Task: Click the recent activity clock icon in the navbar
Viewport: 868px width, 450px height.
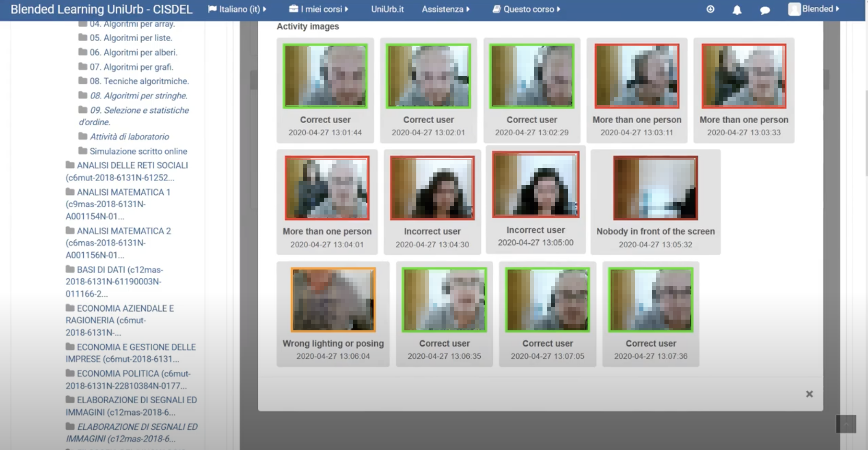Action: tap(710, 9)
